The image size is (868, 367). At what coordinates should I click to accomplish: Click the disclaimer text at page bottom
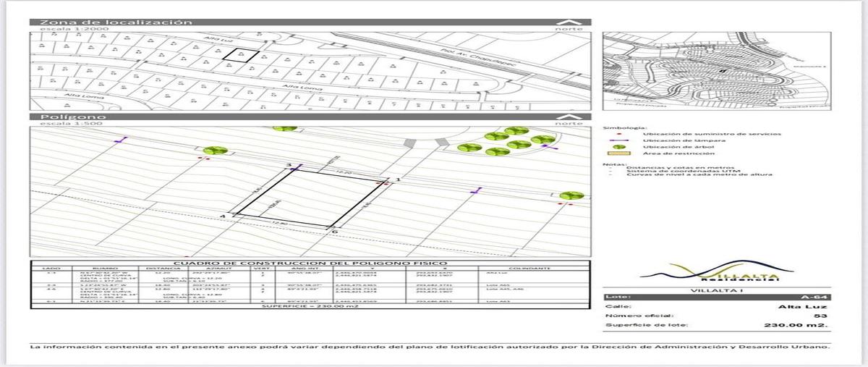[431, 347]
